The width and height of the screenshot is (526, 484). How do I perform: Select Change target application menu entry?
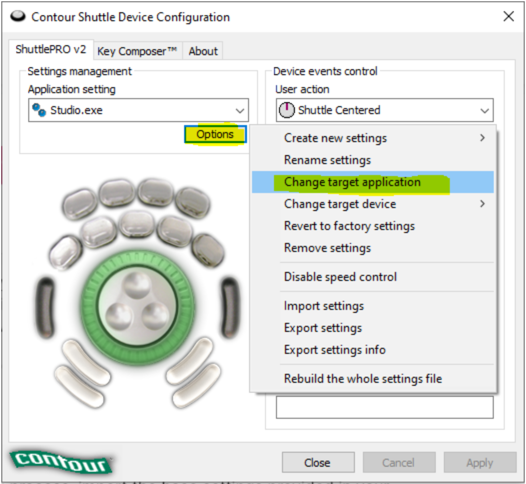tap(373, 182)
